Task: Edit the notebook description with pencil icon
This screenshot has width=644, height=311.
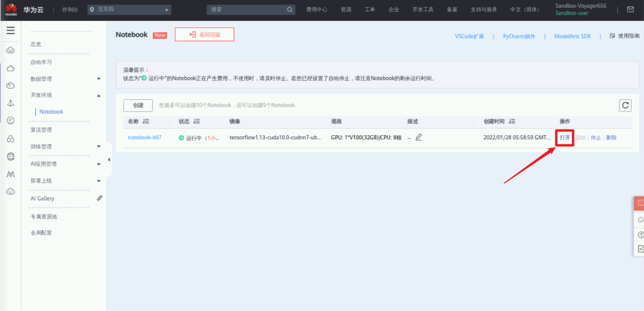Action: [x=418, y=138]
